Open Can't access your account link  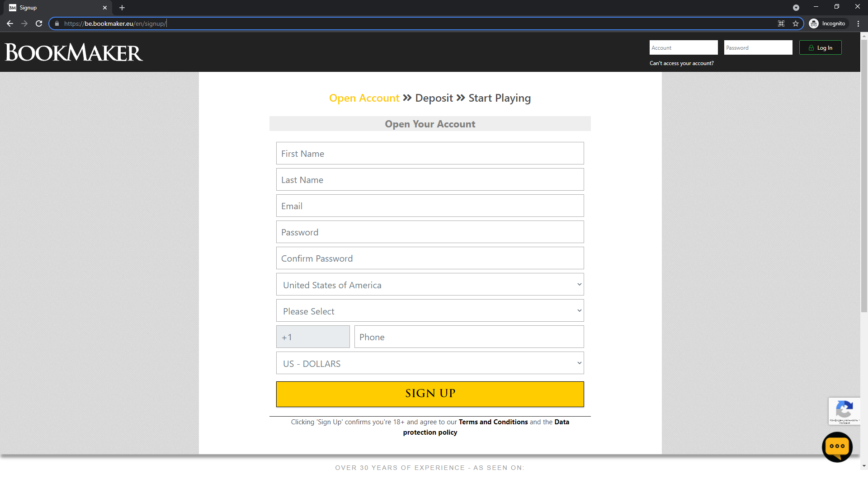tap(682, 63)
